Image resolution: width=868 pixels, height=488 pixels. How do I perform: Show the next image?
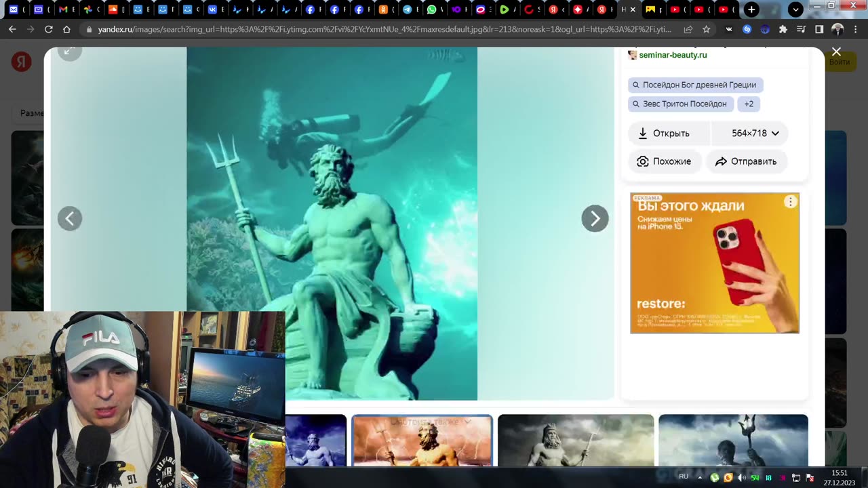[595, 218]
